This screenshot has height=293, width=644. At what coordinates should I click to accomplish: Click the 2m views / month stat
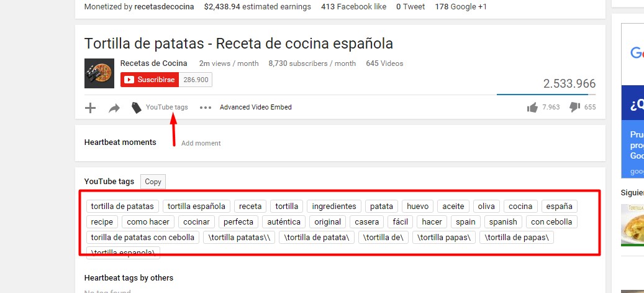coord(229,63)
